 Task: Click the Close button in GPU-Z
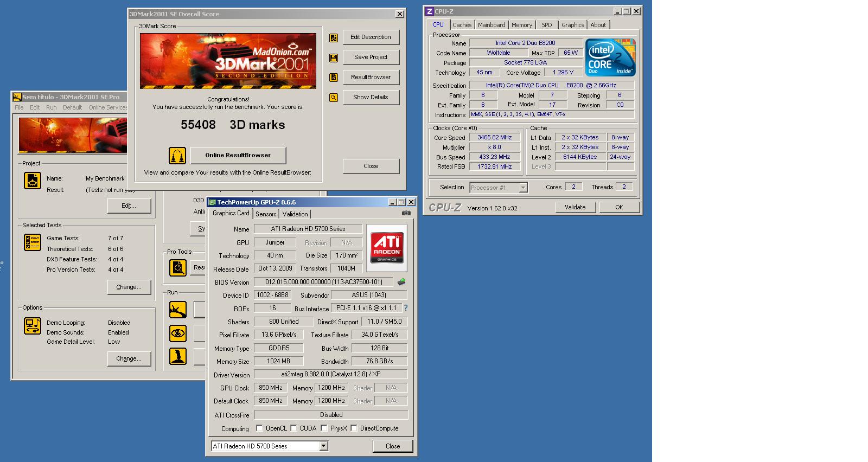tap(393, 446)
